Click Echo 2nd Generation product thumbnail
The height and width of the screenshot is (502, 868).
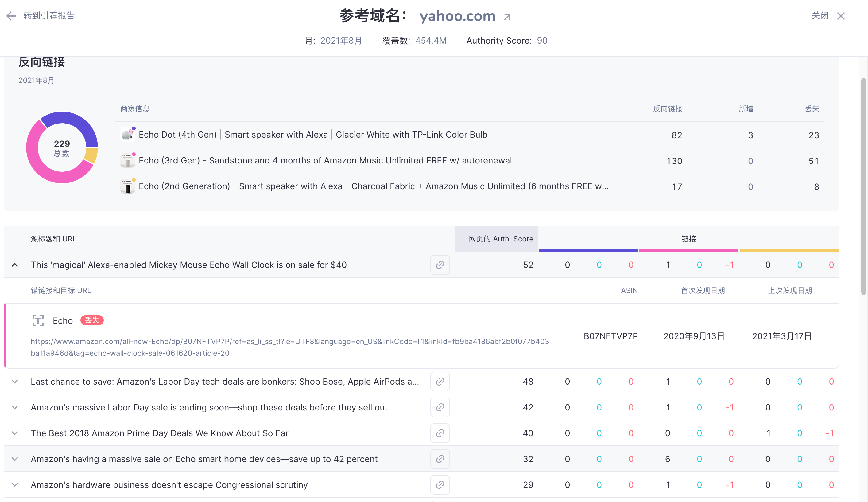click(127, 186)
